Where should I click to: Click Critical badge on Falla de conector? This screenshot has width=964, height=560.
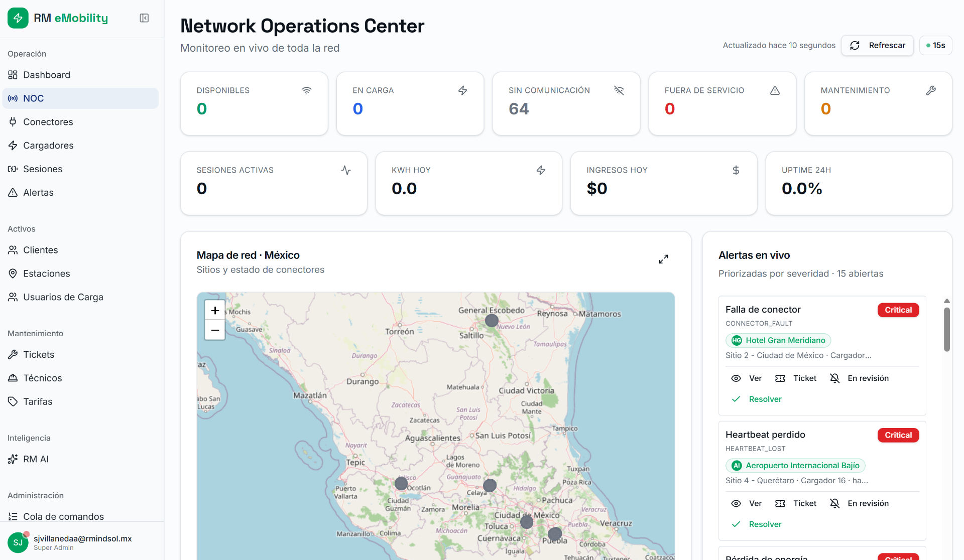[x=898, y=310]
